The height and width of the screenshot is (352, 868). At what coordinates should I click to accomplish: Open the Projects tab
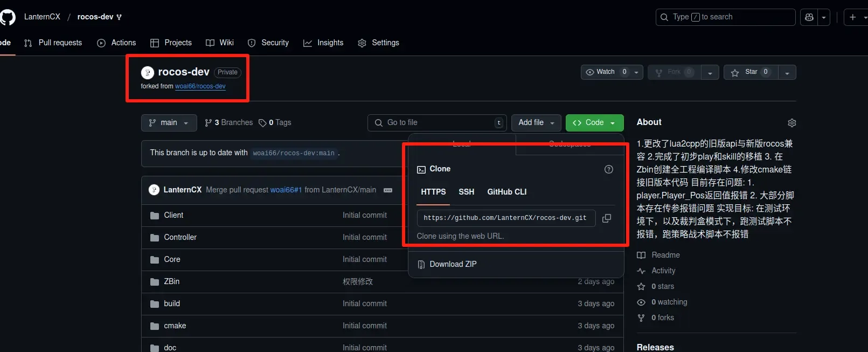(171, 43)
